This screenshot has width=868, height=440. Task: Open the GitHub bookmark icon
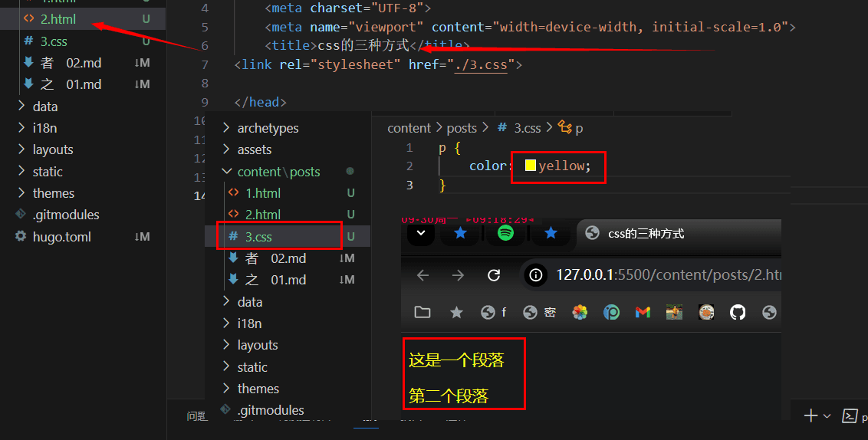tap(738, 312)
